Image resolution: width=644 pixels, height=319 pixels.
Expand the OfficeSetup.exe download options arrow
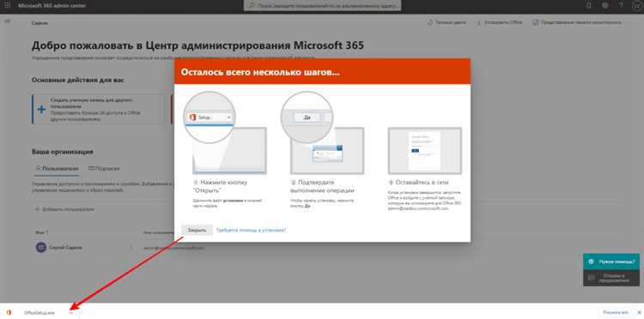click(71, 313)
